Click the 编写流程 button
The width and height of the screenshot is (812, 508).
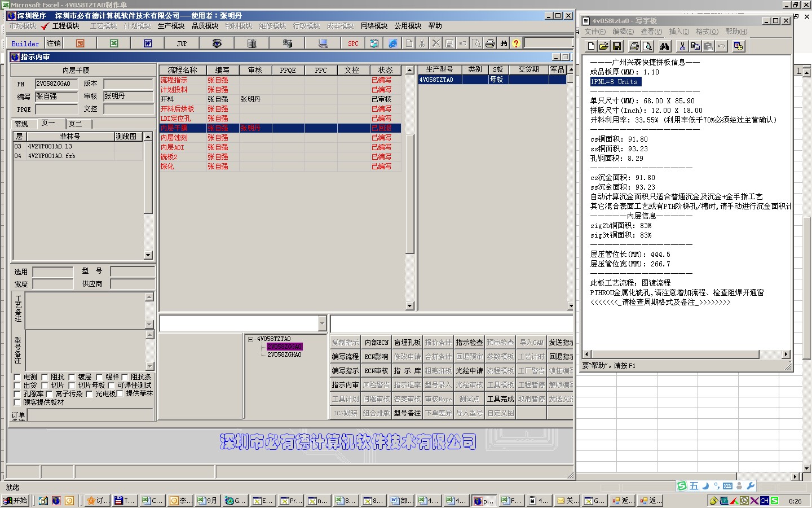[345, 357]
